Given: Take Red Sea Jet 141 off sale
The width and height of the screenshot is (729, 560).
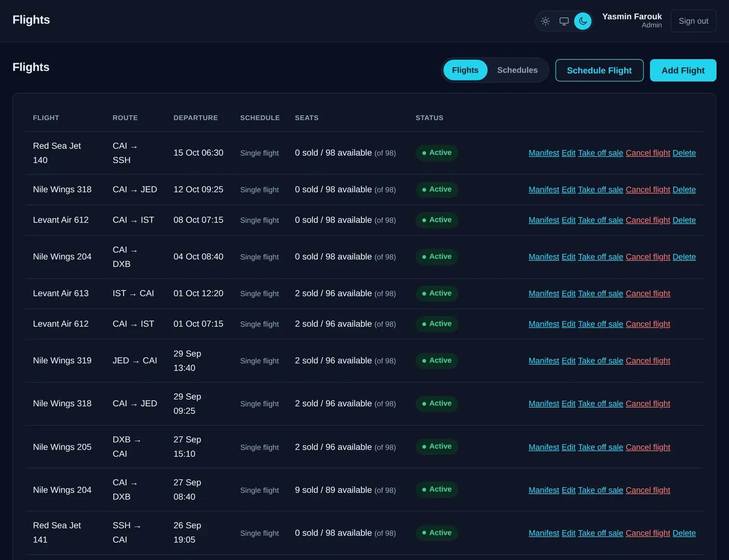Looking at the screenshot, I should (x=600, y=533).
